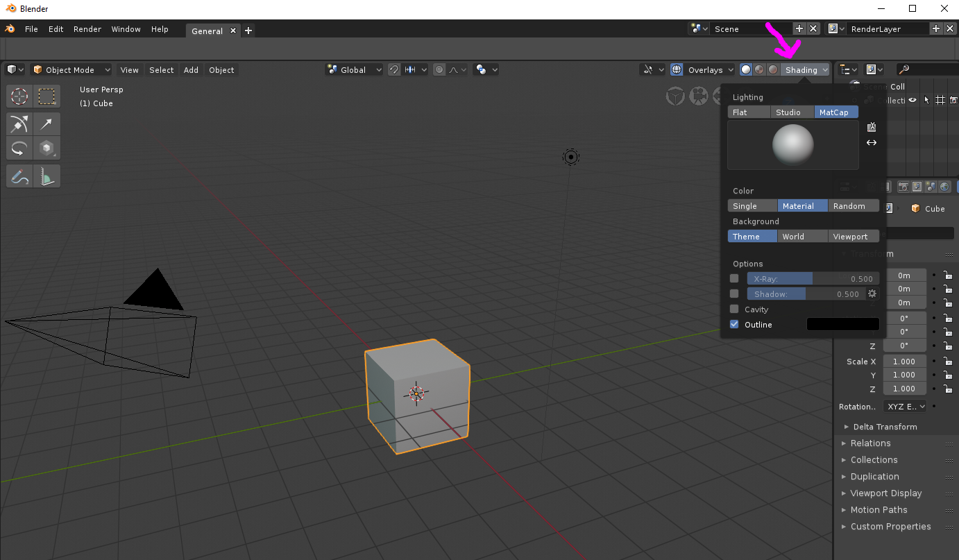
Task: Switch to Rendered shading sphere icon
Action: pos(773,69)
